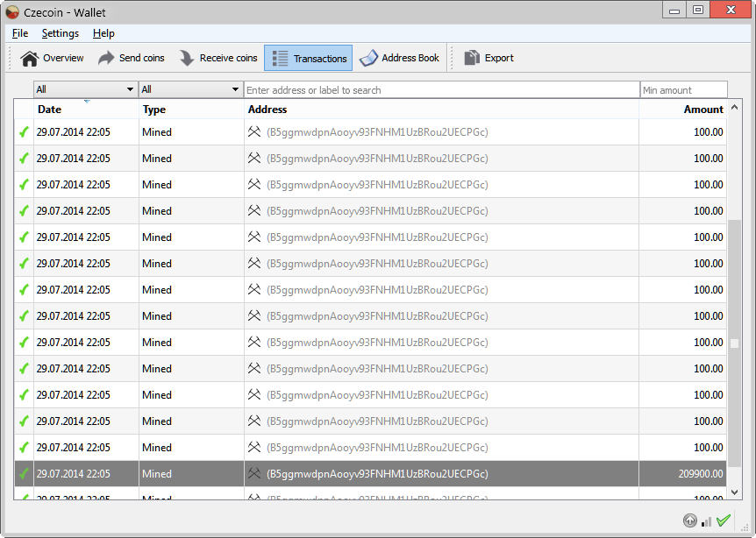Expand the type filter dropdown above Type column
Viewport: 756px width, 538px height.
pos(190,89)
